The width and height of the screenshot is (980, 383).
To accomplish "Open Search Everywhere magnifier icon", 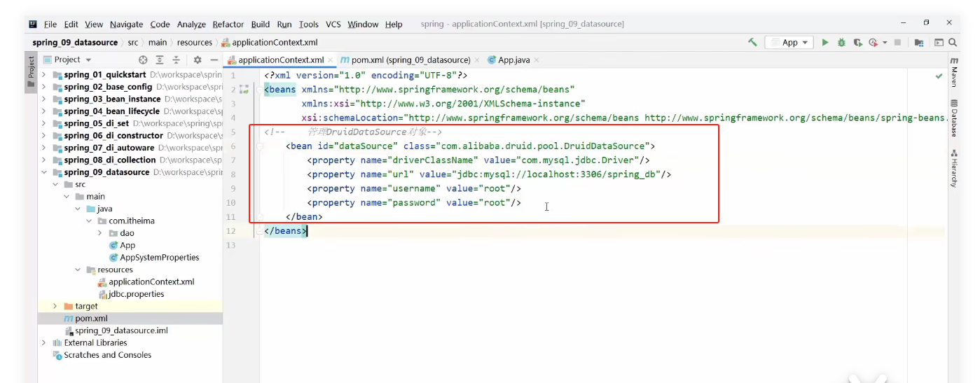I will [954, 42].
